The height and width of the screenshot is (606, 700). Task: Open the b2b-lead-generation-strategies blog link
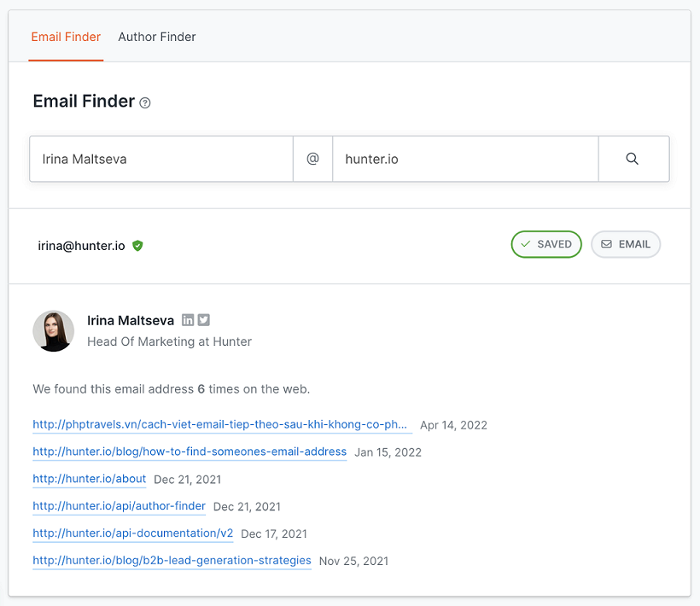point(172,561)
